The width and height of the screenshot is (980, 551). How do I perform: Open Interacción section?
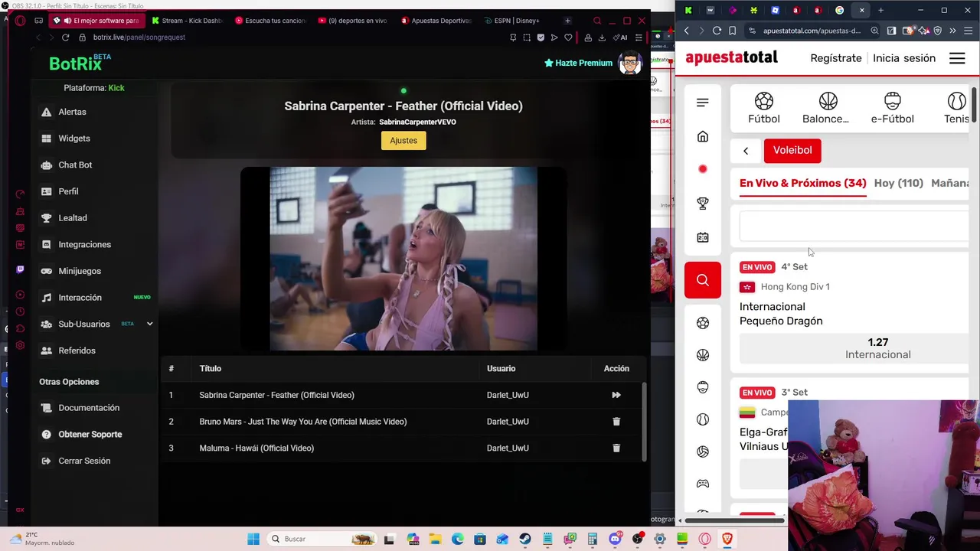click(x=80, y=298)
